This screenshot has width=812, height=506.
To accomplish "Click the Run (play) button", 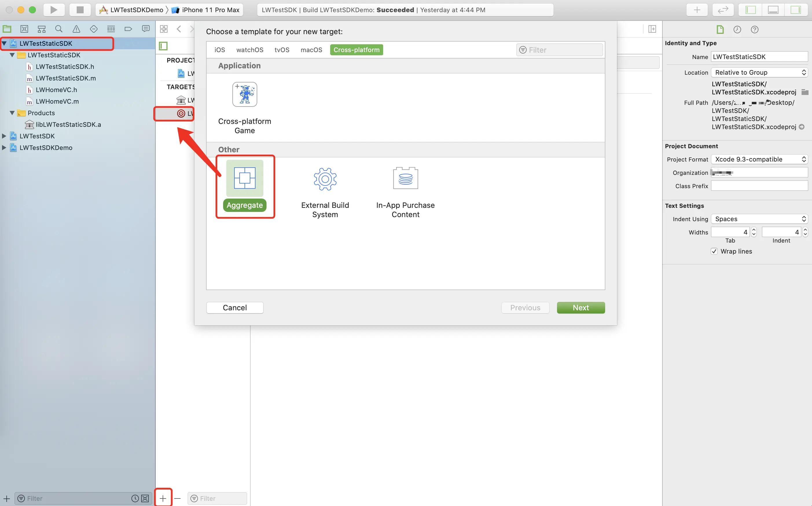I will (54, 10).
